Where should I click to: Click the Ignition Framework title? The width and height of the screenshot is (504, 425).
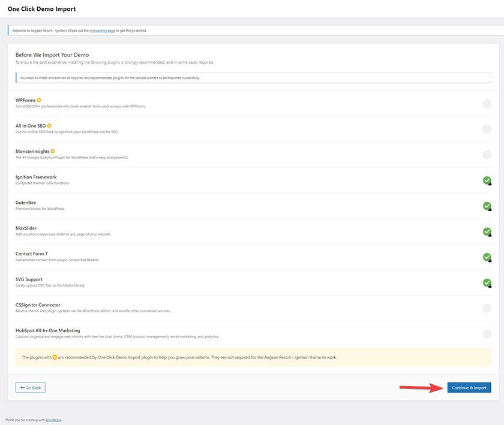pos(36,177)
